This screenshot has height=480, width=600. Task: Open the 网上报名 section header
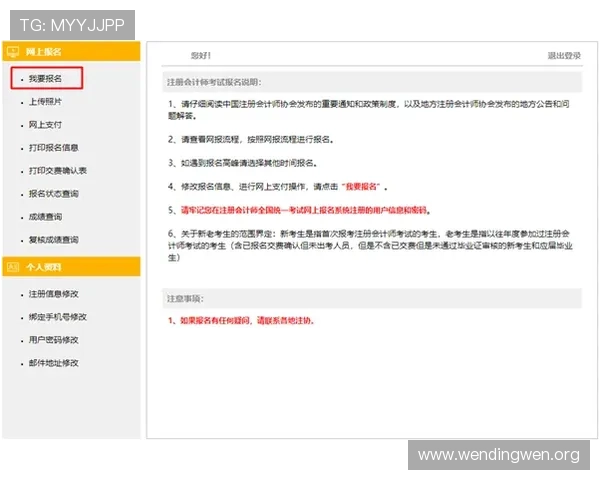point(71,52)
